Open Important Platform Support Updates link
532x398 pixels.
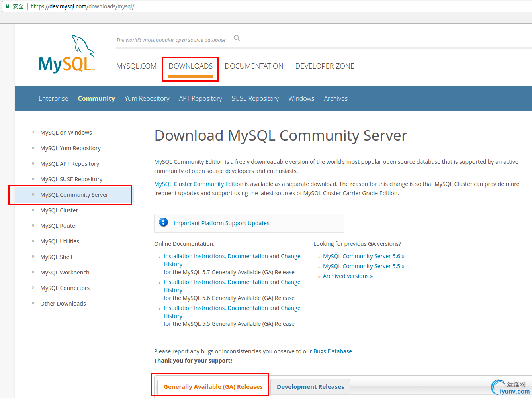coord(221,223)
